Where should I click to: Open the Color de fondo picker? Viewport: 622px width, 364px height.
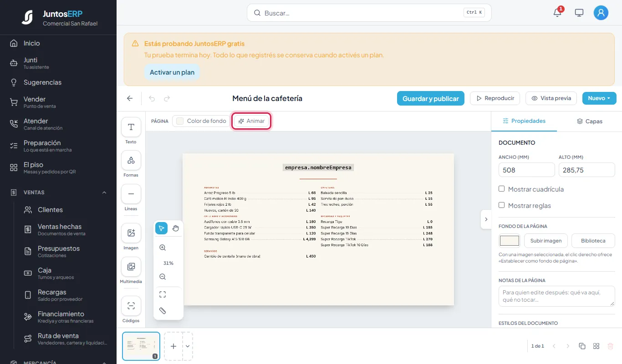[x=201, y=121]
